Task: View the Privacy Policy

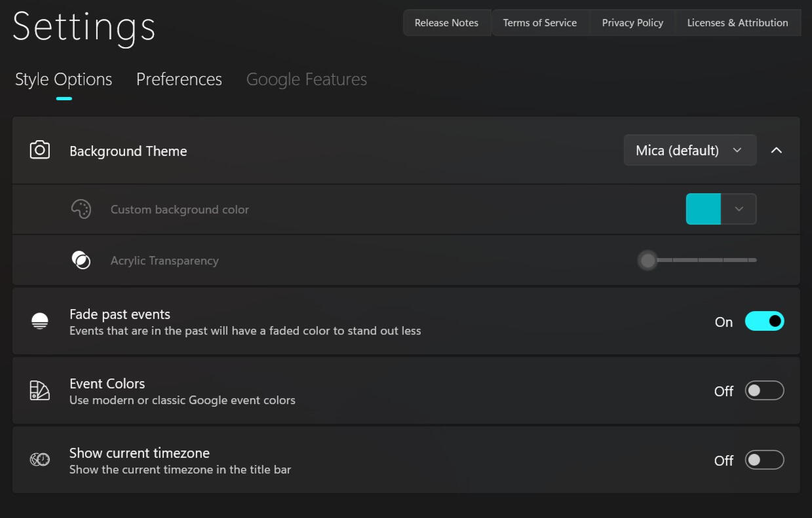Action: [x=632, y=23]
